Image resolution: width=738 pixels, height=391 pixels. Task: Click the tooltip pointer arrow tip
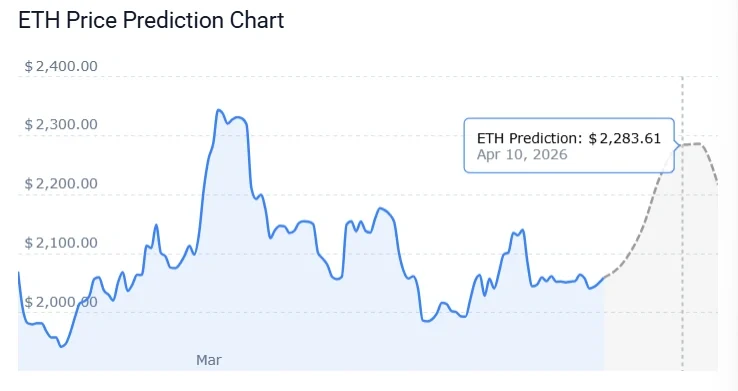click(x=679, y=145)
